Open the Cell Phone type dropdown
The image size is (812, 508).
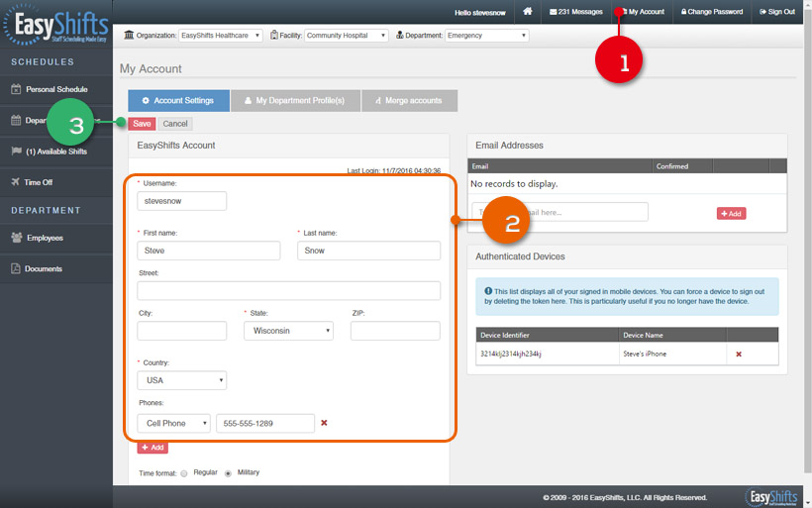click(173, 423)
